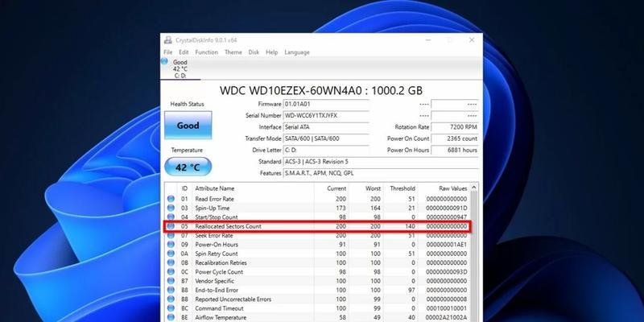The image size is (644, 322).
Task: Select the Command Timeout attribute name
Action: point(219,308)
